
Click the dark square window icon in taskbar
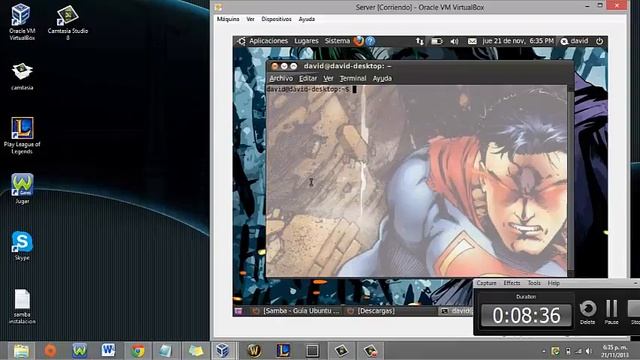click(312, 351)
